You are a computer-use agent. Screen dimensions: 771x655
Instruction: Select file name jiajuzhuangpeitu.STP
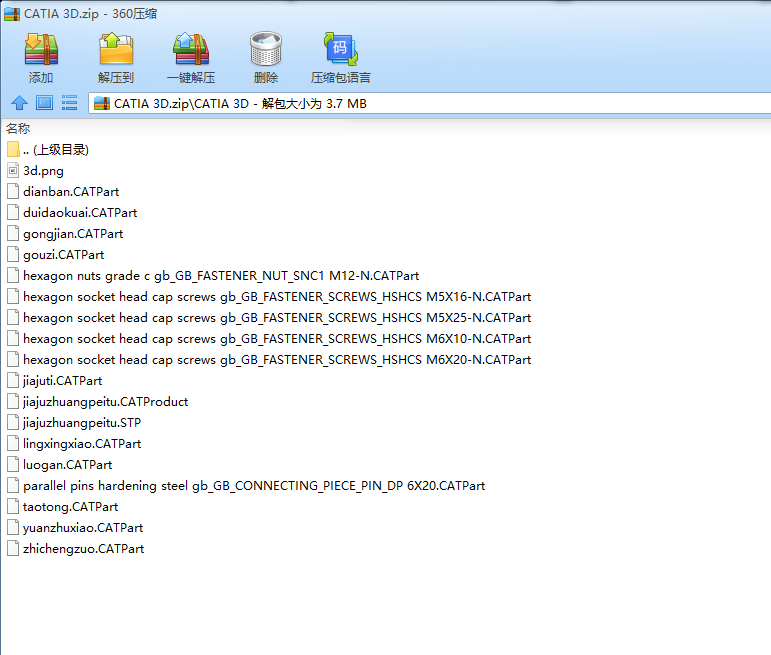[x=82, y=423]
